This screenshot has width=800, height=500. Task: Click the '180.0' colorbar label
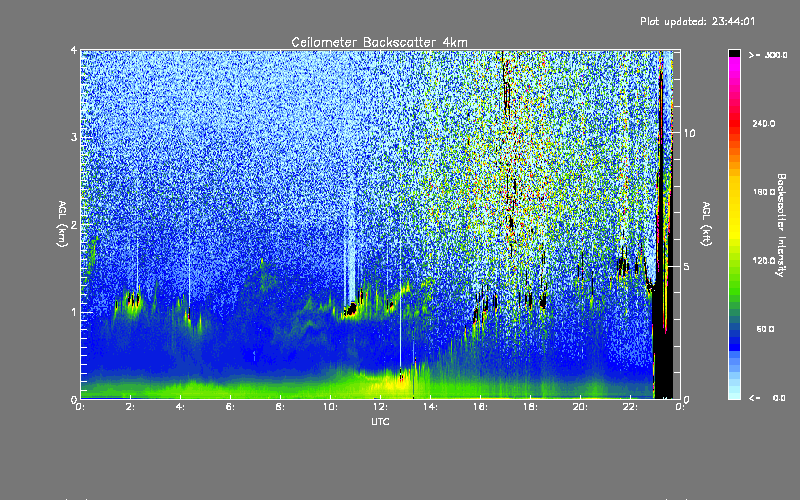[x=764, y=192]
